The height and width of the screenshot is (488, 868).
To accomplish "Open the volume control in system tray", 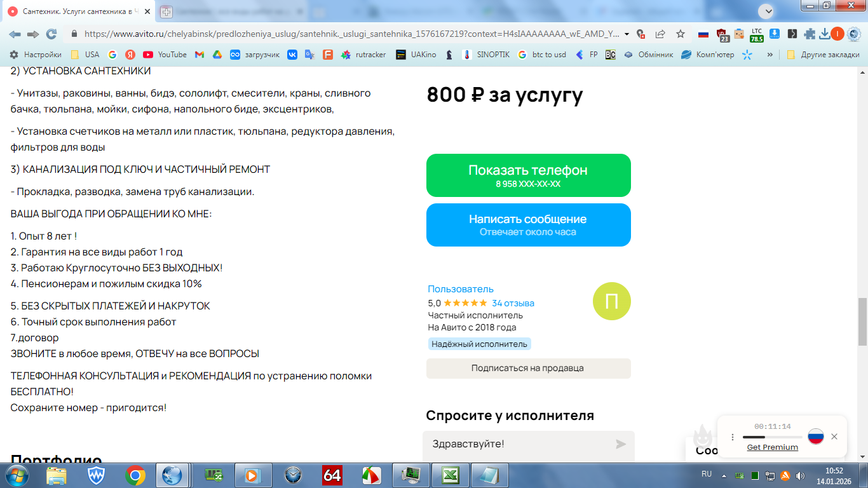I will click(799, 475).
